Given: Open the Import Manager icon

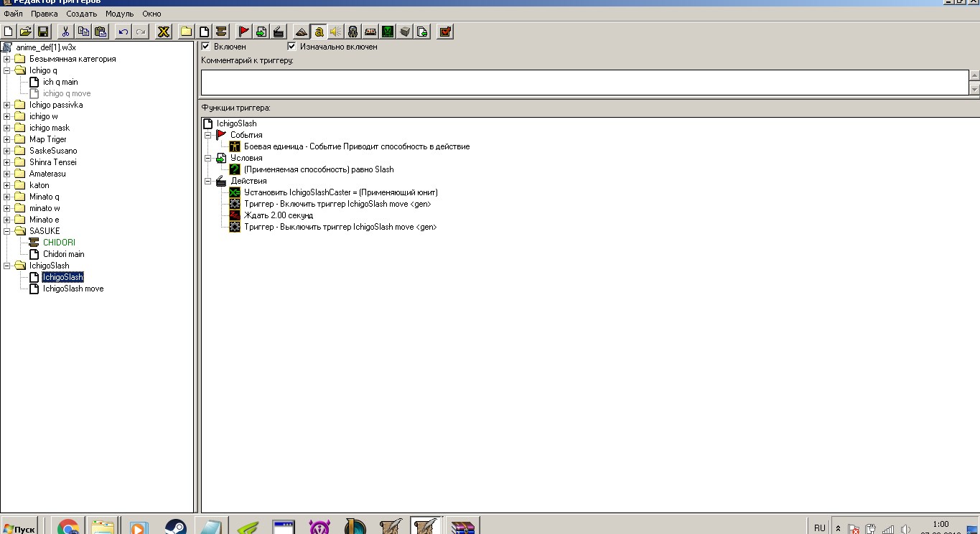Looking at the screenshot, I should tap(422, 32).
